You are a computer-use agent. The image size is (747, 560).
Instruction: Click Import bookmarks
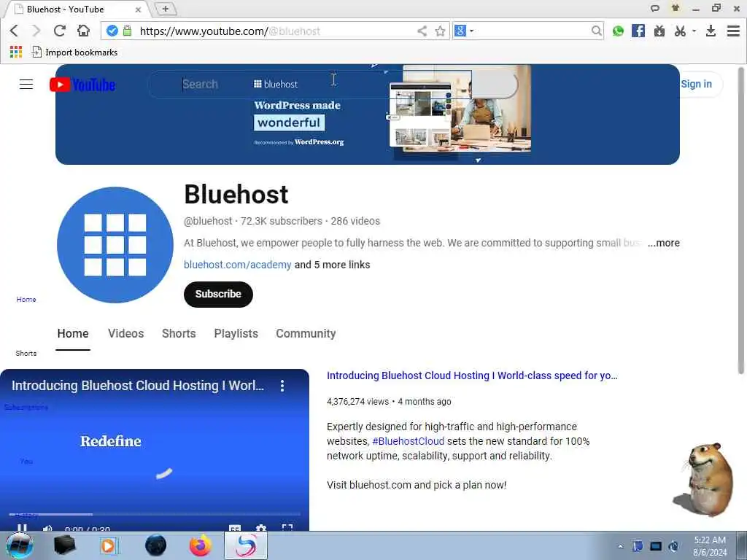click(75, 52)
